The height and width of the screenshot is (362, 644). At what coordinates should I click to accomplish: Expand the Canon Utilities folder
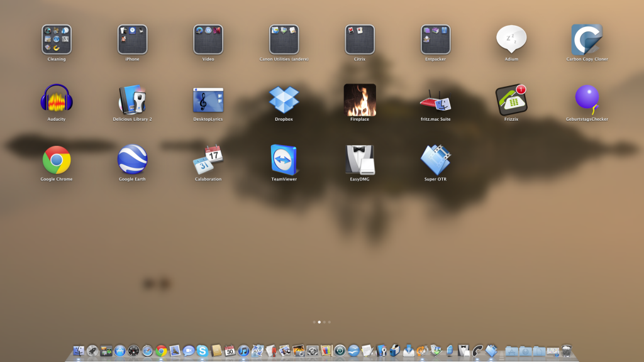(284, 40)
